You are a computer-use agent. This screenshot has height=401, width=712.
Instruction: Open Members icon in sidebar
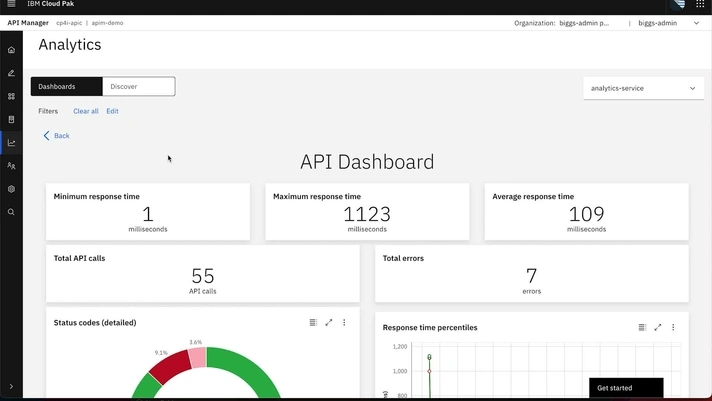[11, 166]
